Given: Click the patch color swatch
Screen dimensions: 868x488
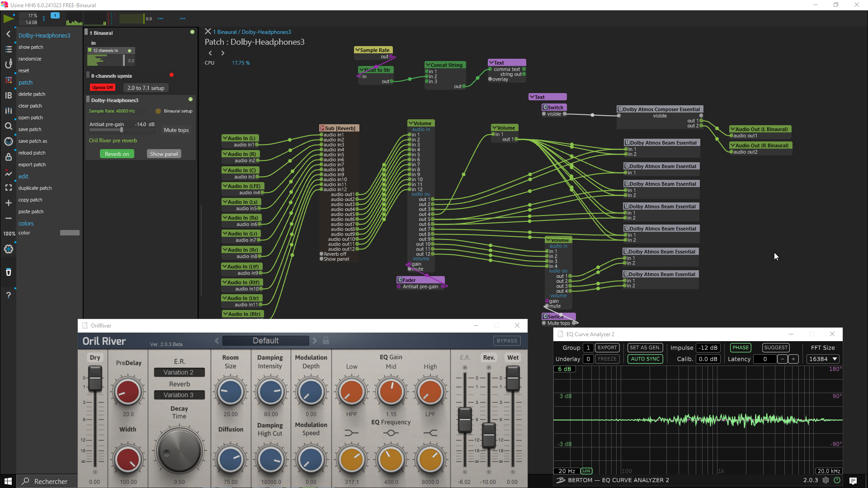Looking at the screenshot, I should pos(70,233).
